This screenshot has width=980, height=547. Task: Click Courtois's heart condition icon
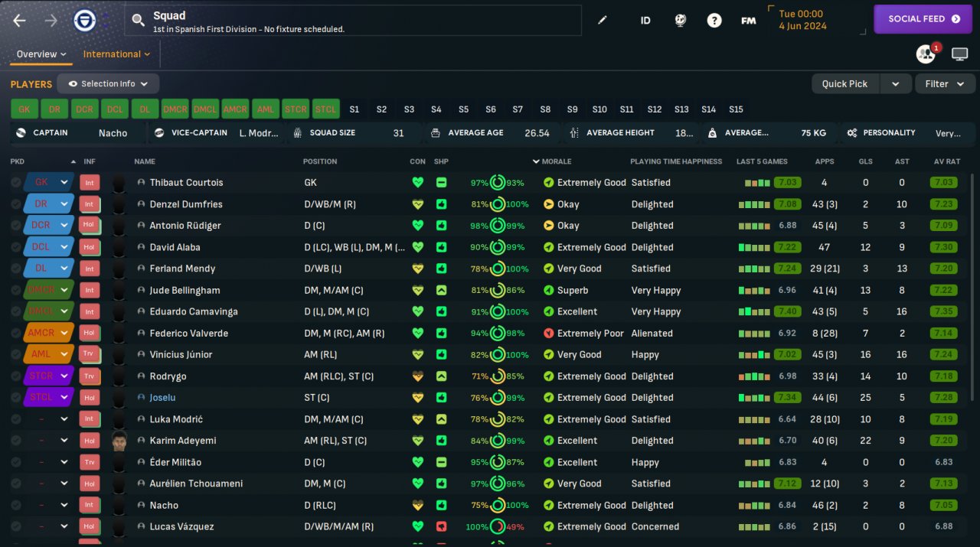coord(417,183)
